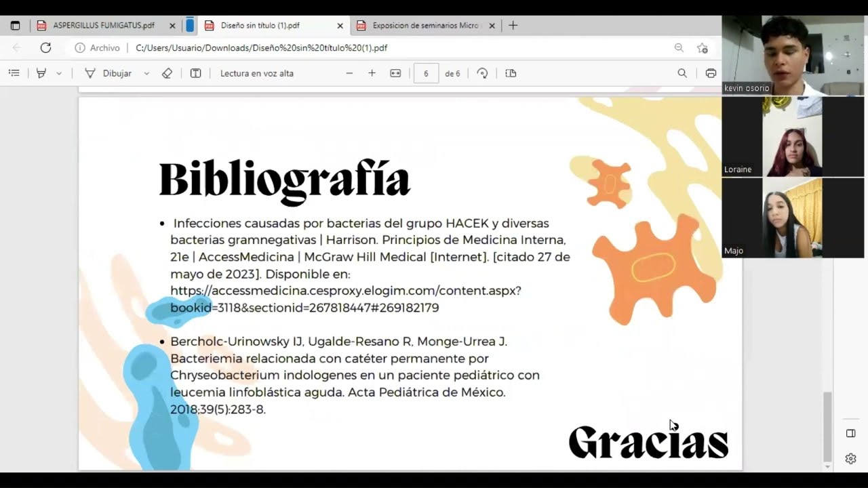868x488 pixels.
Task: Open the PDF table of contents
Action: point(14,73)
